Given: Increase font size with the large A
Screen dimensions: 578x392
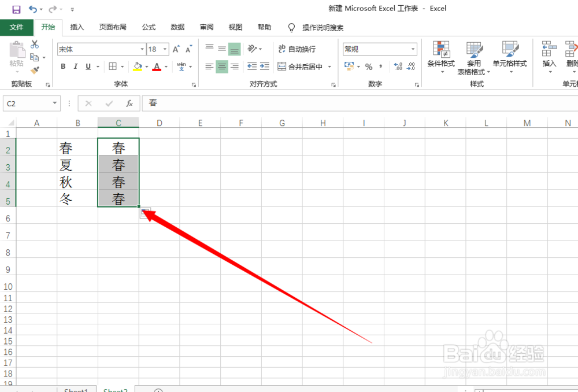Looking at the screenshot, I should 176,49.
